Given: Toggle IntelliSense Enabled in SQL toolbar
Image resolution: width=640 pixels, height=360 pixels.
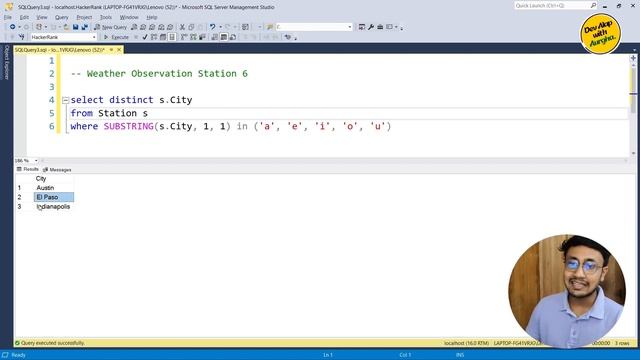Looking at the screenshot, I should (172, 37).
